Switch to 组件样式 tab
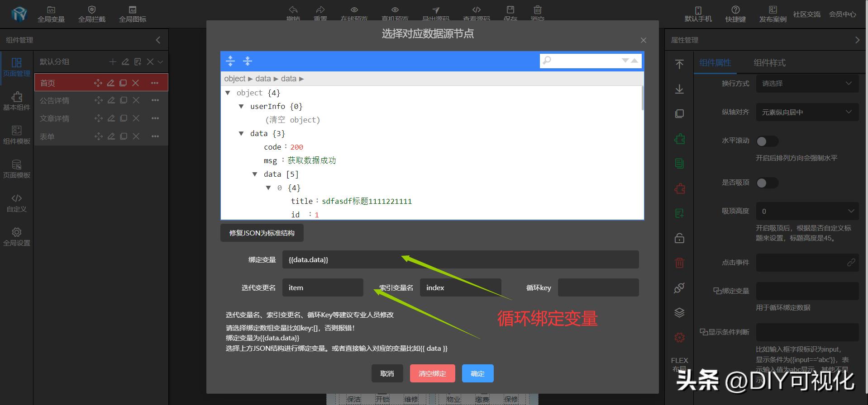Viewport: 868px width, 405px height. point(769,63)
